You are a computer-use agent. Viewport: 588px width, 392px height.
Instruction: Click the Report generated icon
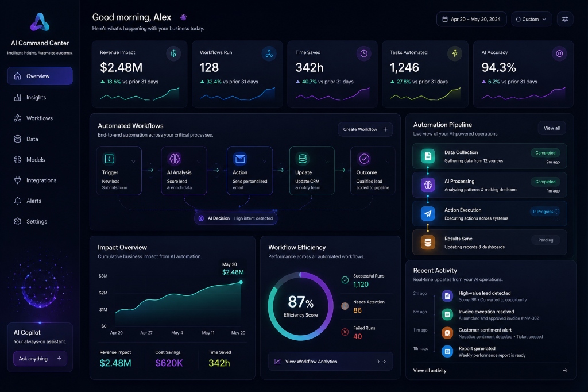447,351
